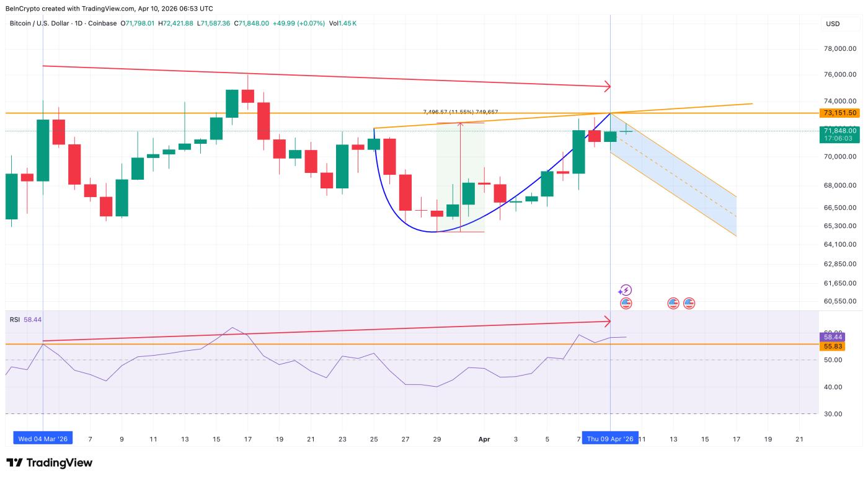The height and width of the screenshot is (479, 868).
Task: Click the TradingView logo at bottom left
Action: click(50, 463)
